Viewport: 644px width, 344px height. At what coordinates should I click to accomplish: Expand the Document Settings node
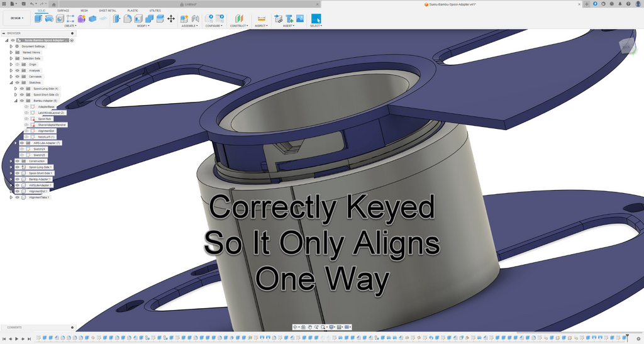pos(11,47)
